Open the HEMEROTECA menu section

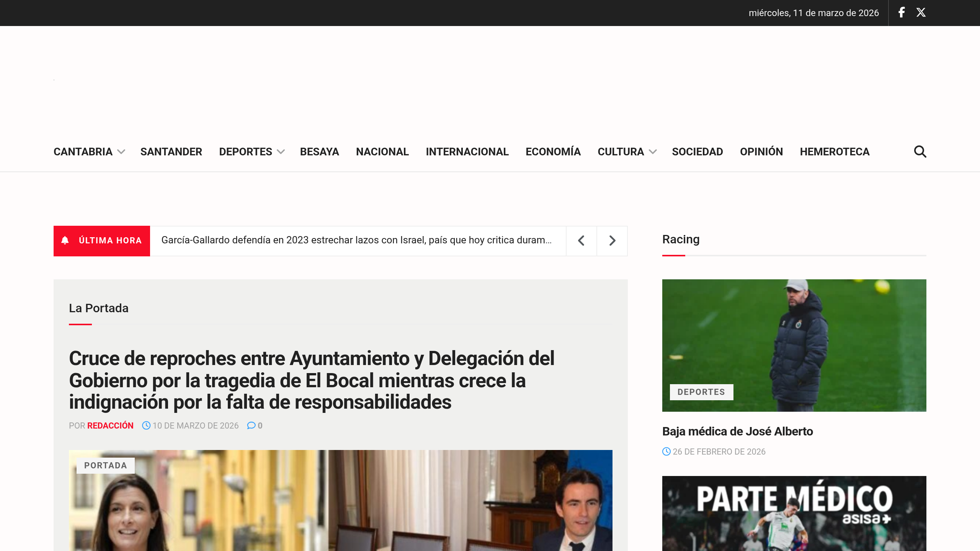click(x=834, y=152)
